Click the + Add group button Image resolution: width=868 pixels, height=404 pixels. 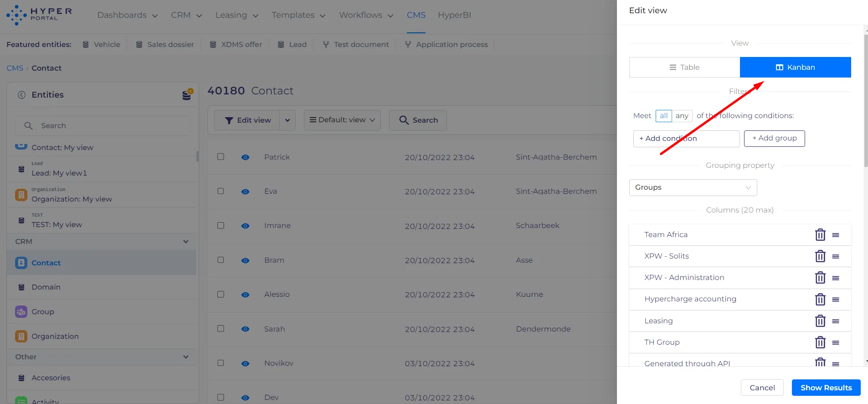[775, 138]
